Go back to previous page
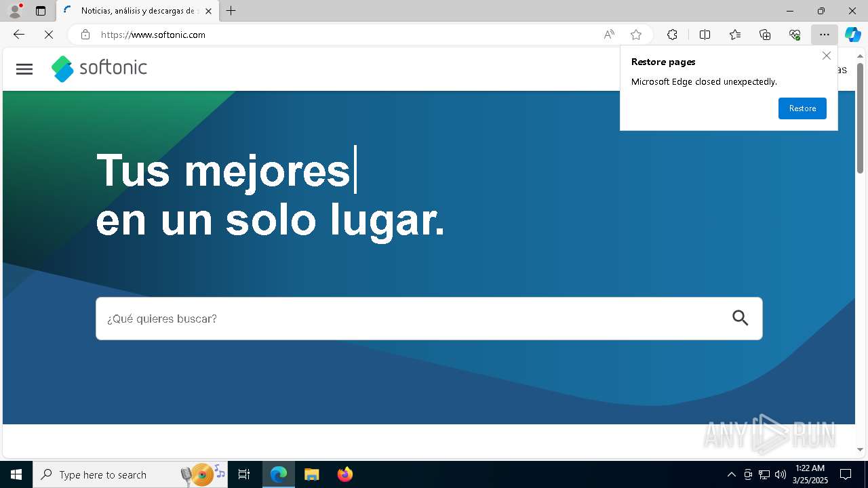868x488 pixels. 19,35
